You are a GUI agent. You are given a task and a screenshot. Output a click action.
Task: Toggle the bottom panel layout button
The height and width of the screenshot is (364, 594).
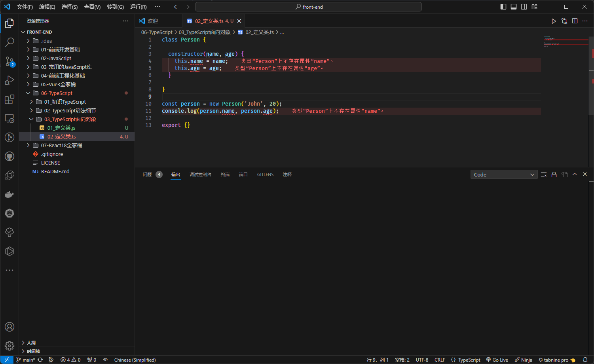pos(514,7)
